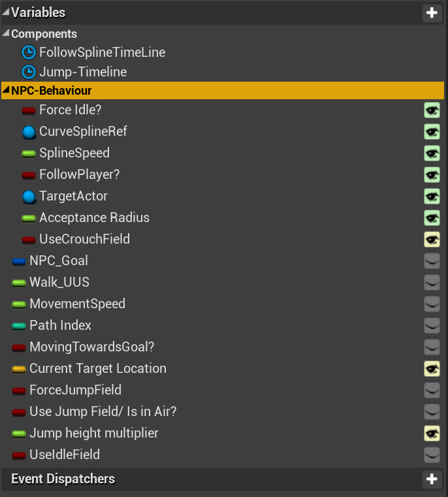Click the blue object icon beside CurveSplineRef
Image resolution: width=448 pixels, height=497 pixels.
pos(29,132)
